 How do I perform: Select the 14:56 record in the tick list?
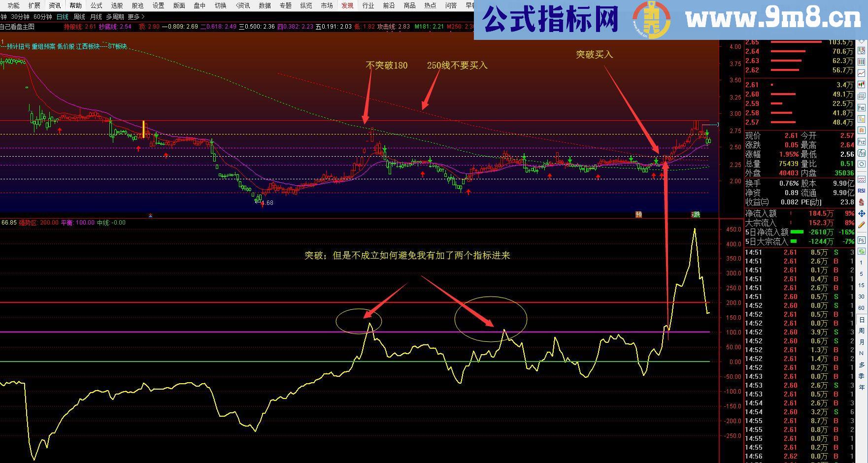coord(788,456)
